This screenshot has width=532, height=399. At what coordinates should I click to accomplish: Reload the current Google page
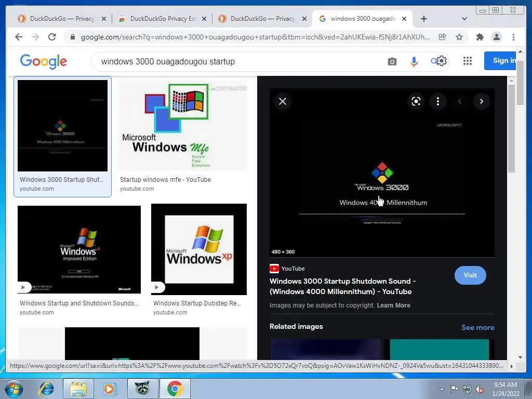[x=52, y=37]
